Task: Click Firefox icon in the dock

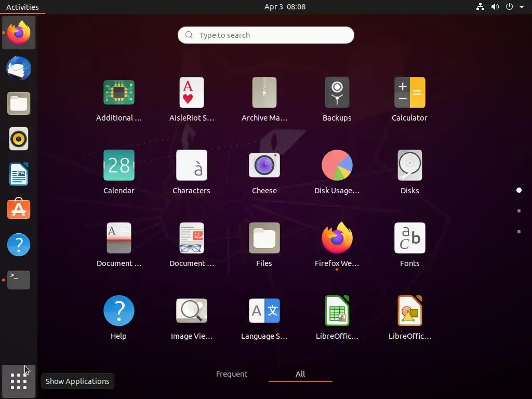Action: (19, 33)
